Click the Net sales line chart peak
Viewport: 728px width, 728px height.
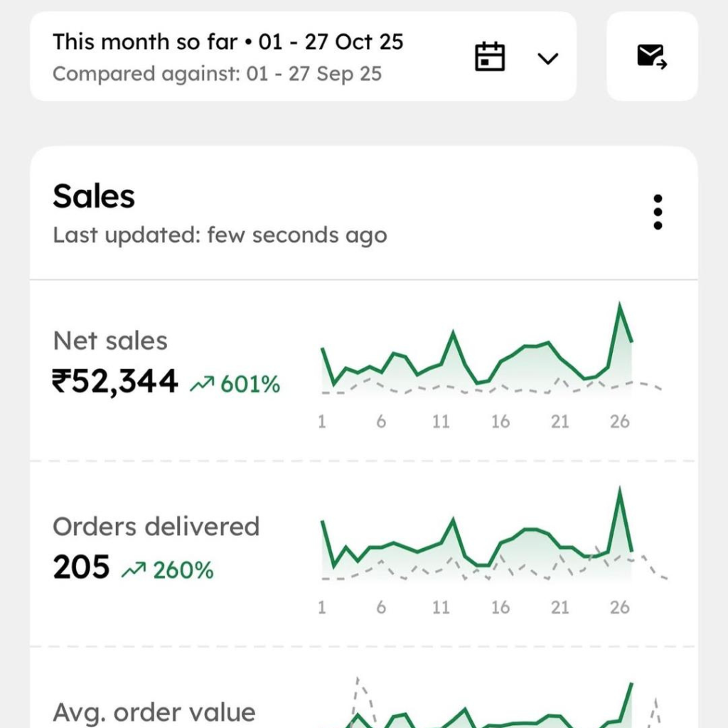click(x=620, y=306)
